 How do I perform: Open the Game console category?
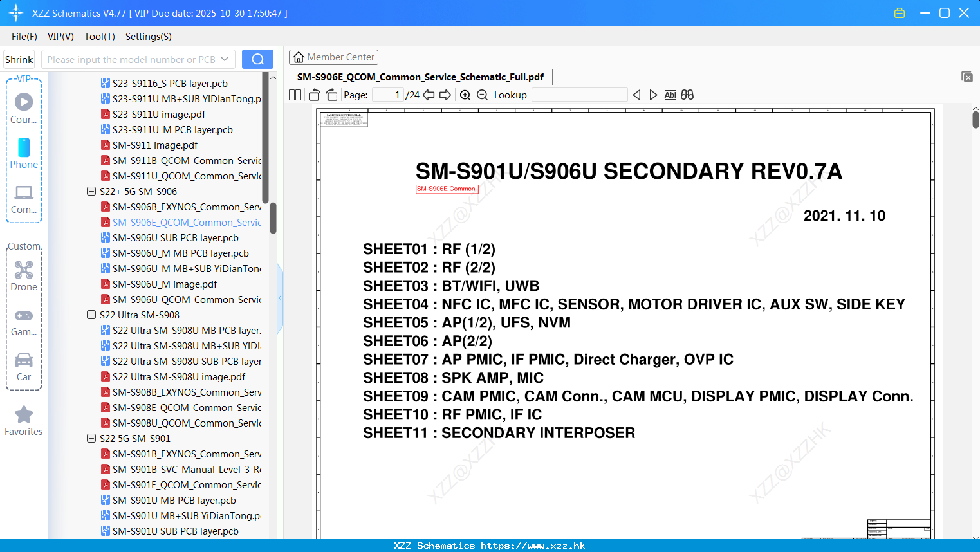(24, 322)
